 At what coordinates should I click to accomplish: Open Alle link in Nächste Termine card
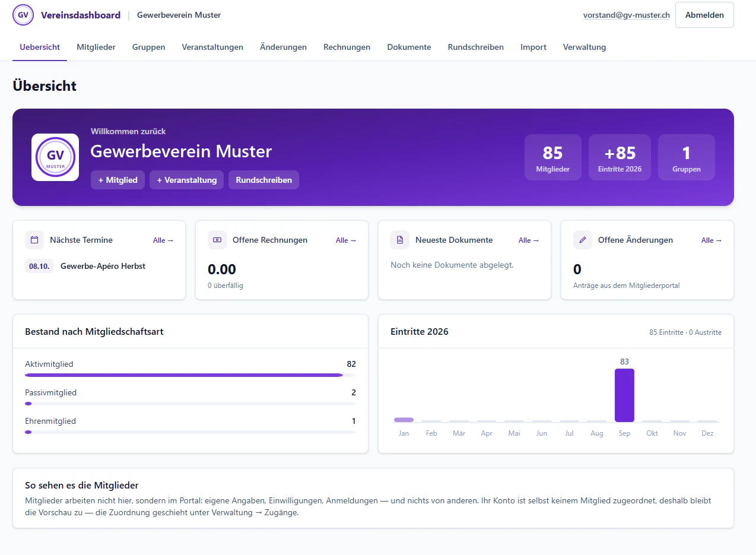[163, 240]
